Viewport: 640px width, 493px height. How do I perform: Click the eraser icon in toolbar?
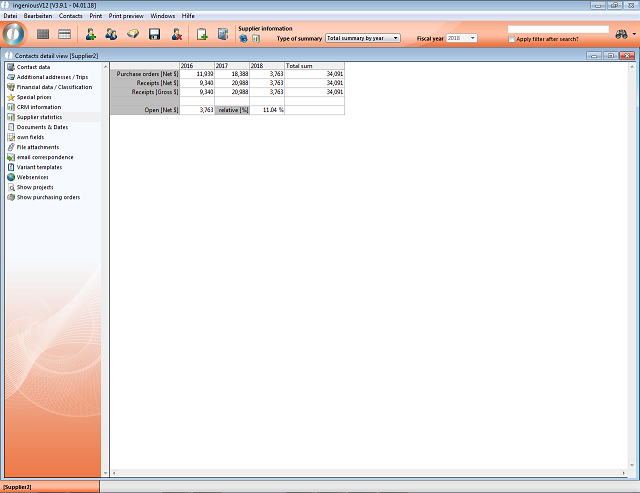click(x=133, y=34)
